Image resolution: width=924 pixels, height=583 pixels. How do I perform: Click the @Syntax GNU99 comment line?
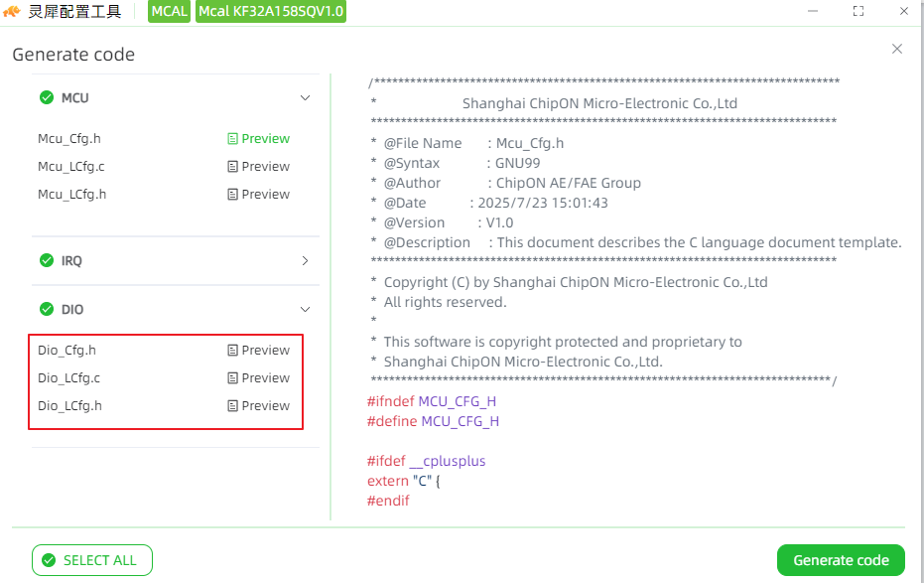pos(455,163)
